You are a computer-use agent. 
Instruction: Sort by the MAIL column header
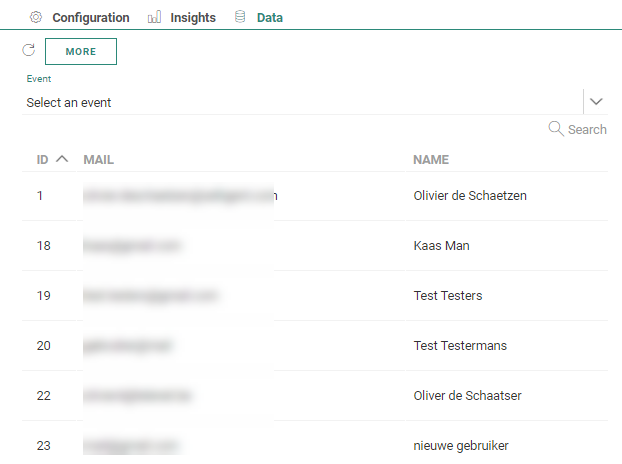(101, 159)
